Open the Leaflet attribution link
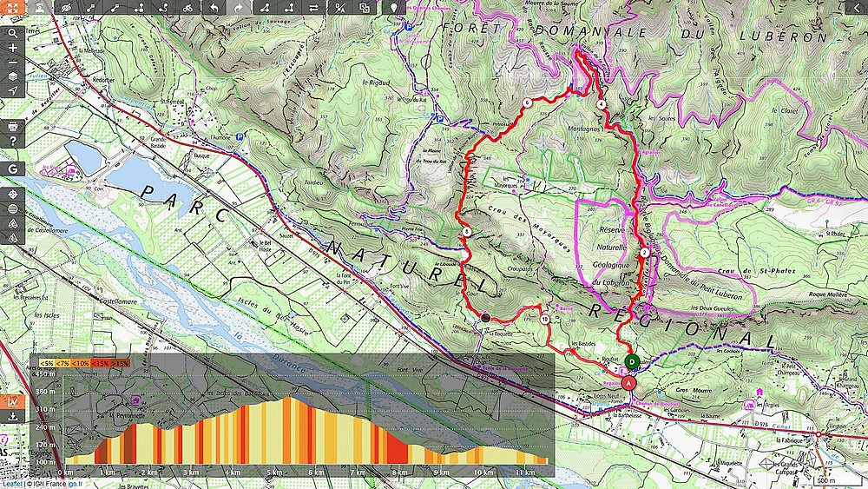Image resolution: width=868 pixels, height=489 pixels. [x=11, y=484]
